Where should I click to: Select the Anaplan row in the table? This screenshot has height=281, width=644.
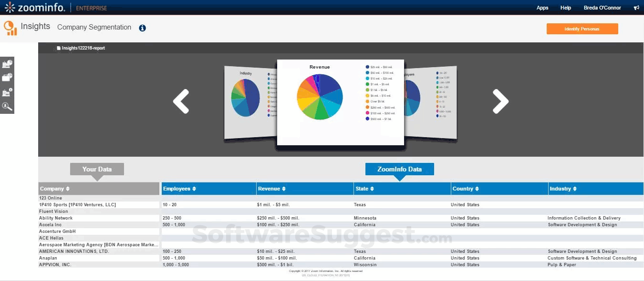click(95, 258)
